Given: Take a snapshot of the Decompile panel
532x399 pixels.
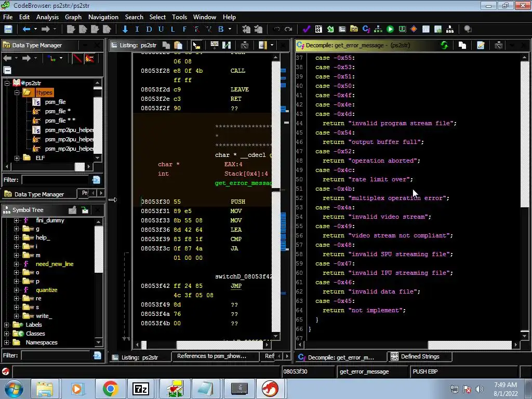Looking at the screenshot, I should coord(498,45).
